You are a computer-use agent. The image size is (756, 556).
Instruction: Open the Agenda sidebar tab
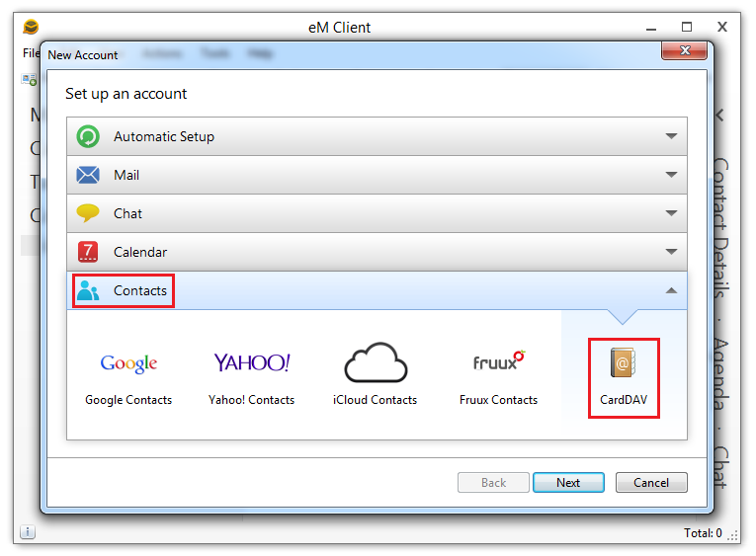click(x=720, y=374)
